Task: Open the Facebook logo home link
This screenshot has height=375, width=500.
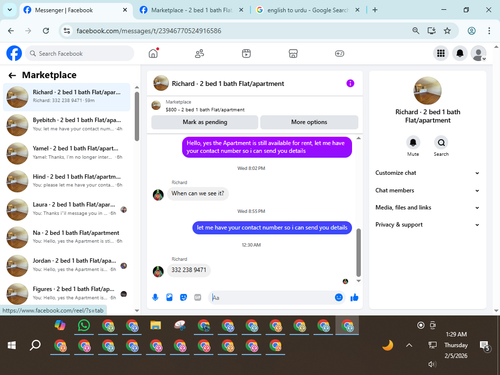Action: click(x=14, y=53)
